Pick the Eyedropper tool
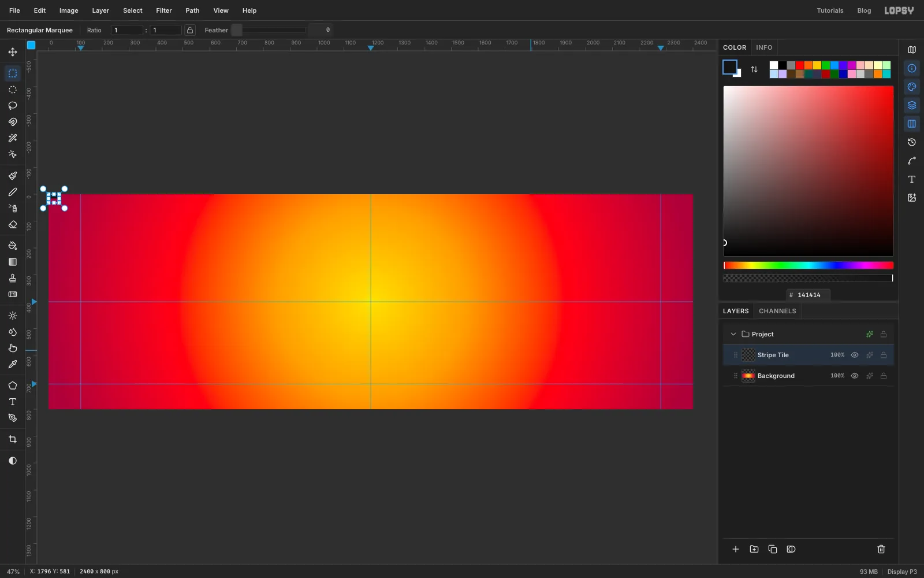The width and height of the screenshot is (924, 578). [x=13, y=364]
